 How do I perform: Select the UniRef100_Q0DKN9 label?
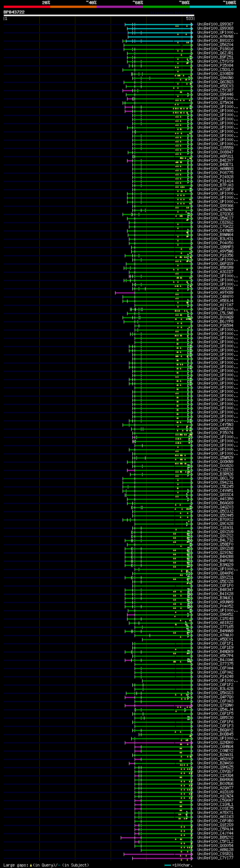[x=215, y=462]
